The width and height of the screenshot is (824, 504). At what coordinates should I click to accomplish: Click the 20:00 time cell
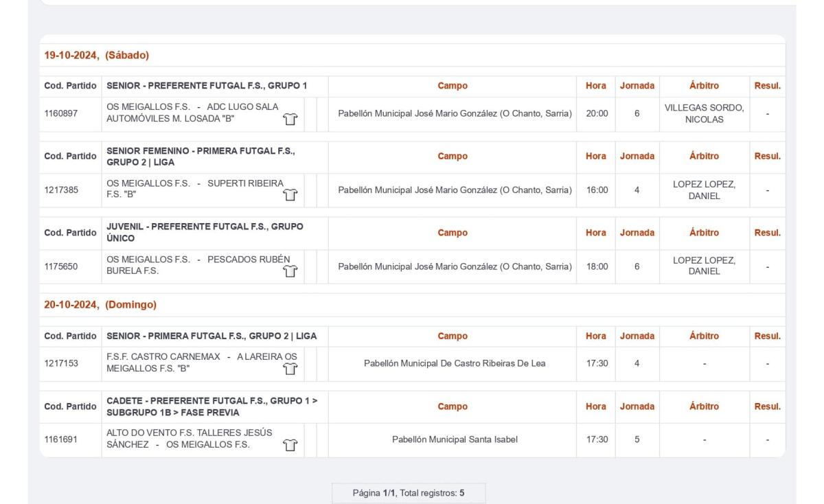click(x=597, y=113)
